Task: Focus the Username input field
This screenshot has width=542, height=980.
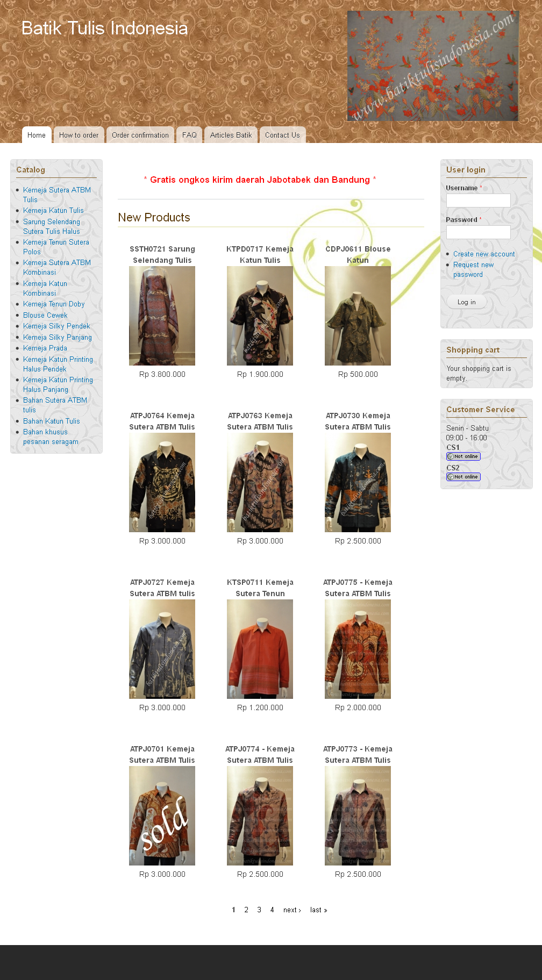Action: click(x=478, y=201)
